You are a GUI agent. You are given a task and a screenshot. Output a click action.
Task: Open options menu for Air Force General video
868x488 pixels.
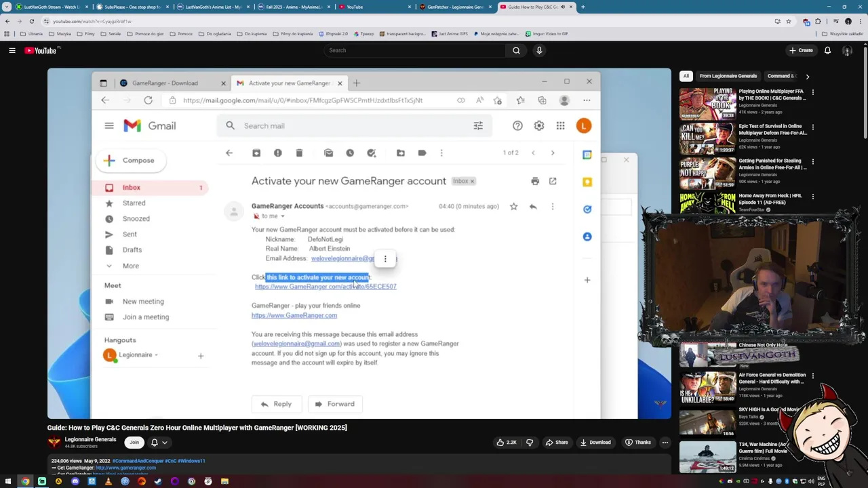tap(812, 375)
